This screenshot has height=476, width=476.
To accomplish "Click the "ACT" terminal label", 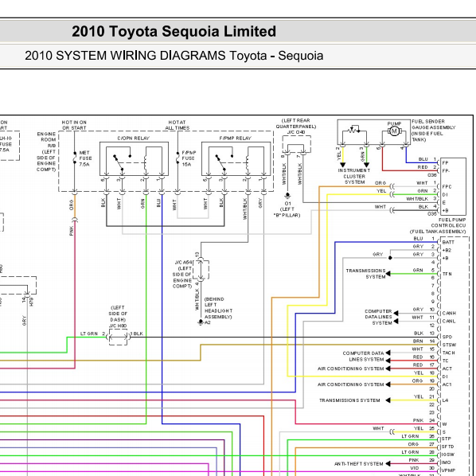I will (x=447, y=369).
